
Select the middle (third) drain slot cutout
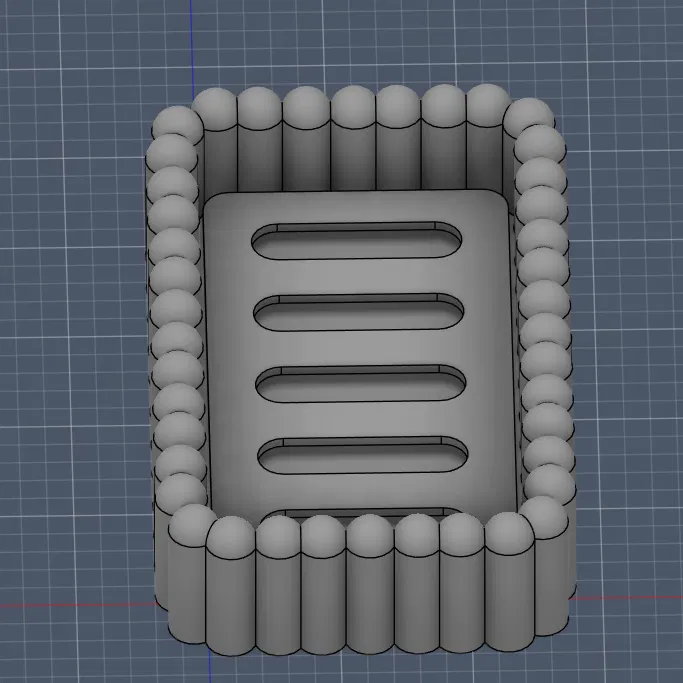coord(361,383)
